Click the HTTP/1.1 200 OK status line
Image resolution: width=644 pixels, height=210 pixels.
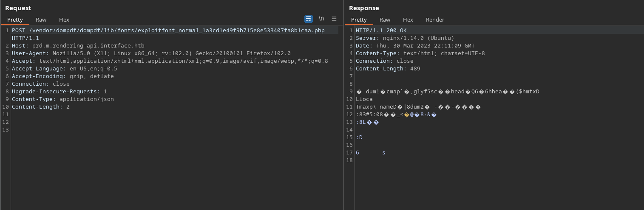coord(381,31)
